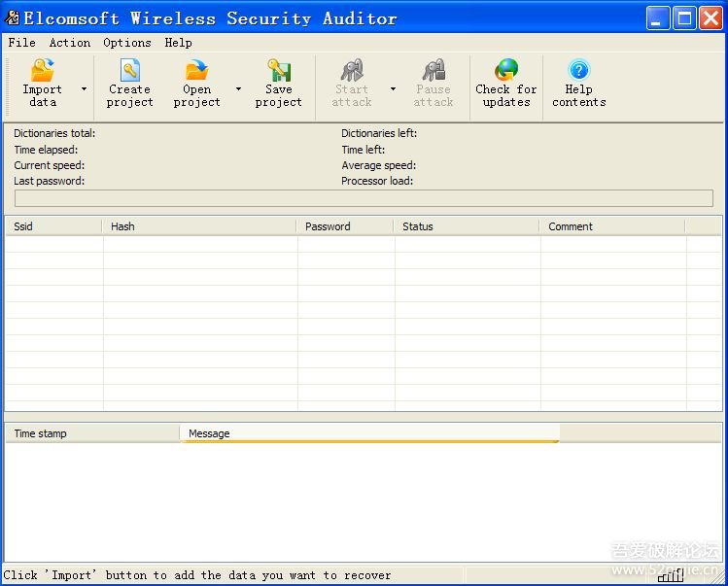Click the Import data toolbar icon

click(43, 70)
